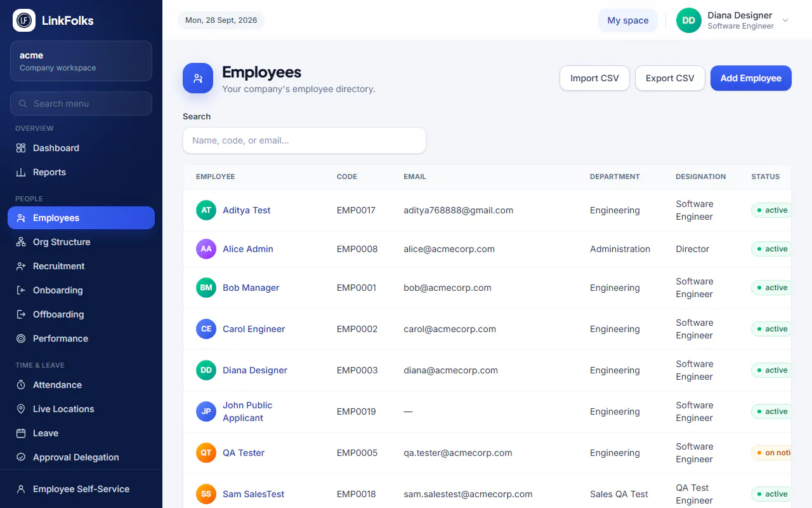Click the Attendance clock icon
Image resolution: width=812 pixels, height=508 pixels.
click(21, 385)
